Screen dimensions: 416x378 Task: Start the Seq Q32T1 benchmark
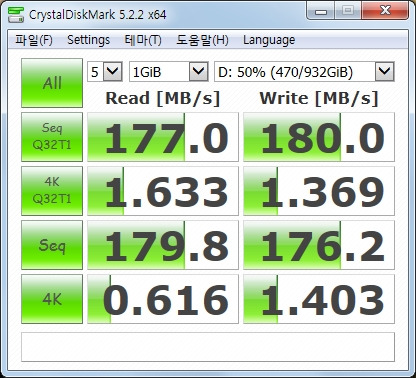coord(52,137)
